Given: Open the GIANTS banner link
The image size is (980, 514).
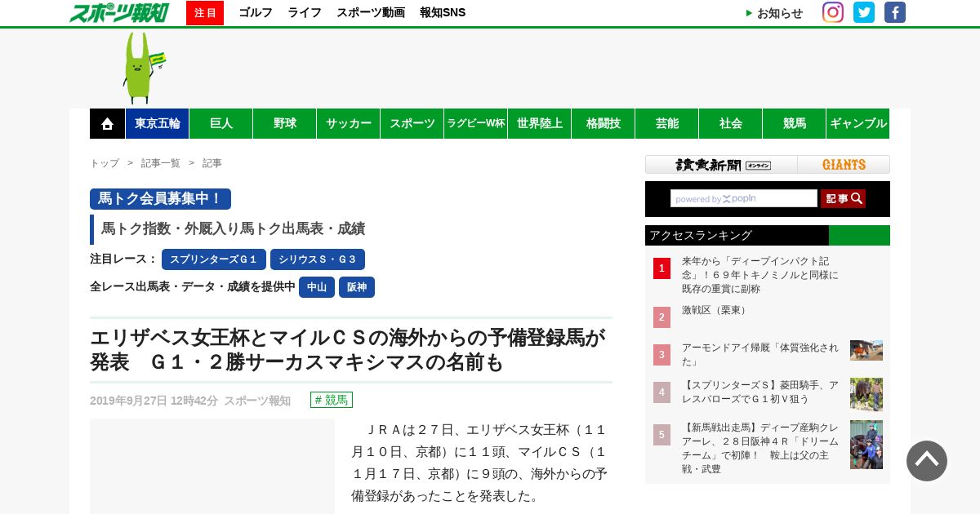Looking at the screenshot, I should (844, 165).
